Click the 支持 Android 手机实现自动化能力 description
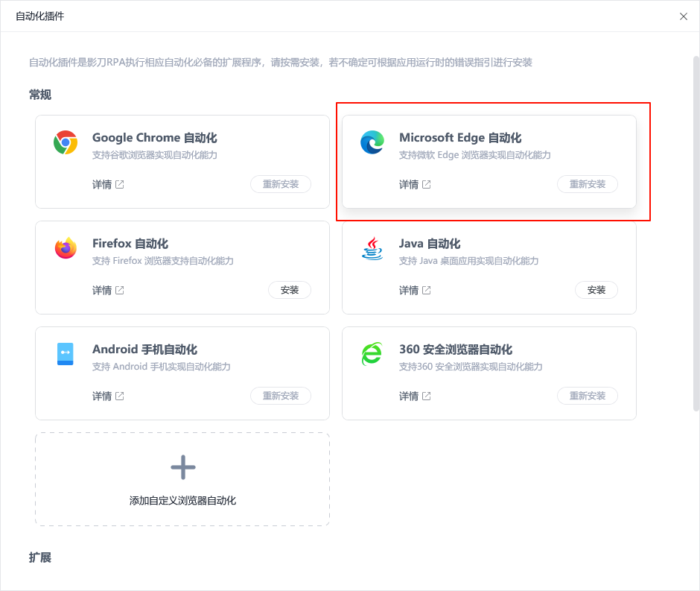This screenshot has width=700, height=591. tap(161, 367)
